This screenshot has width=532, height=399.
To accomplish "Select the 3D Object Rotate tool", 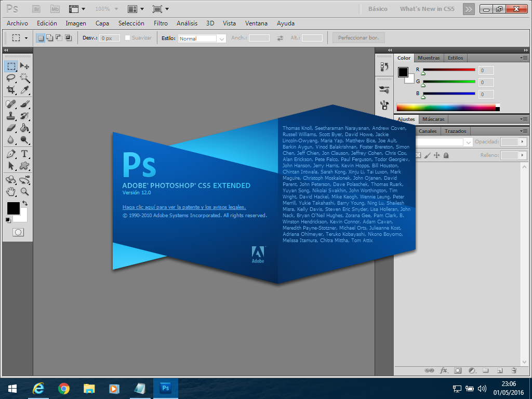I will click(11, 179).
